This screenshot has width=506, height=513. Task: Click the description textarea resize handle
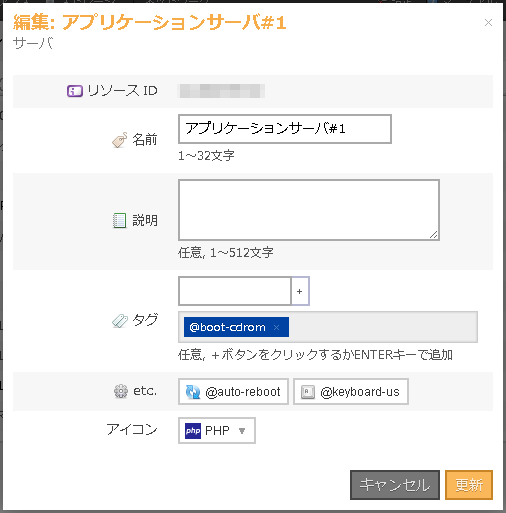(434, 235)
